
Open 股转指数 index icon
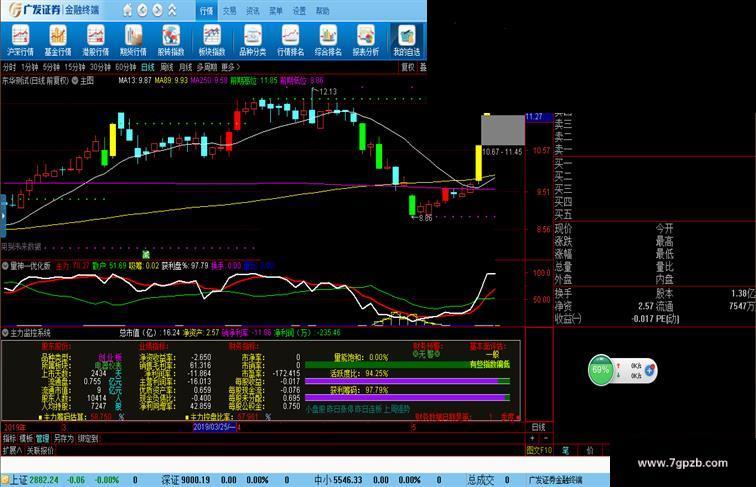tap(171, 41)
